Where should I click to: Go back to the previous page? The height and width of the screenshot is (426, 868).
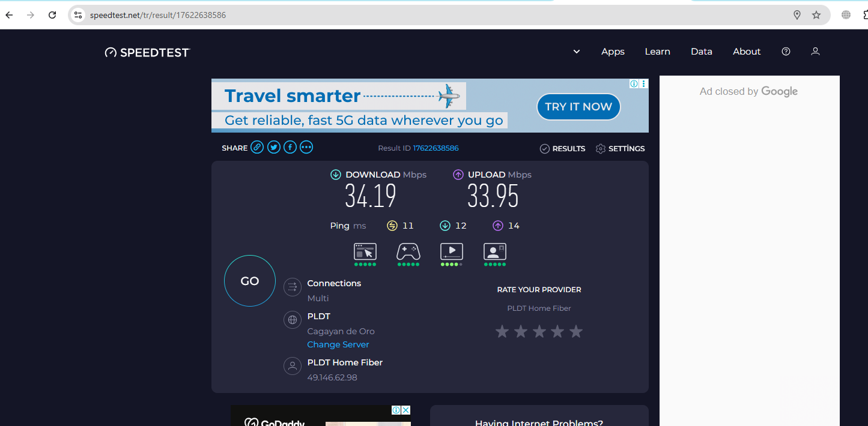10,15
